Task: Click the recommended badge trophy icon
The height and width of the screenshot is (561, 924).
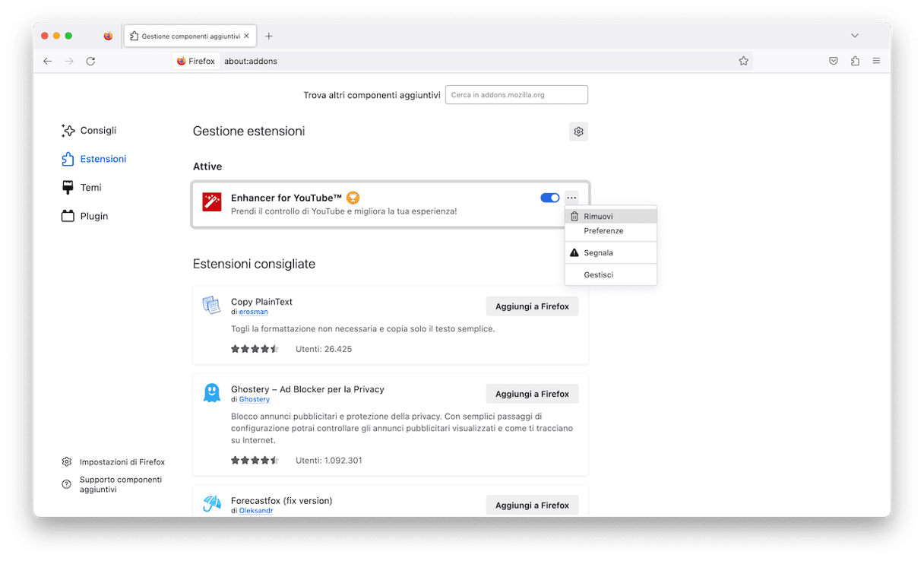Action: pos(353,198)
